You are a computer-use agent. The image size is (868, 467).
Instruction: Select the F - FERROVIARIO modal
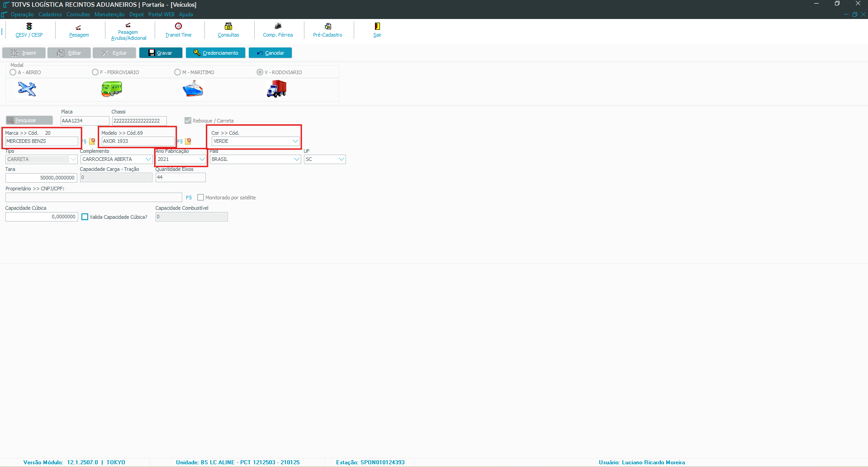click(95, 72)
